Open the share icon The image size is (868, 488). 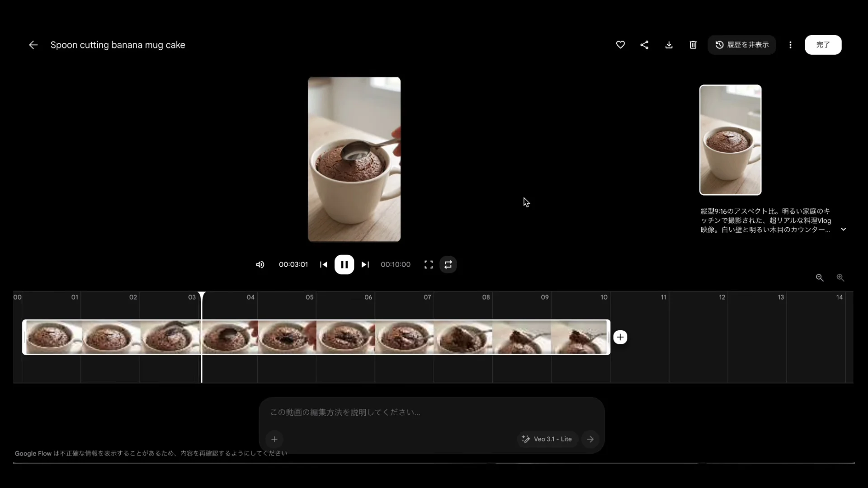tap(644, 45)
